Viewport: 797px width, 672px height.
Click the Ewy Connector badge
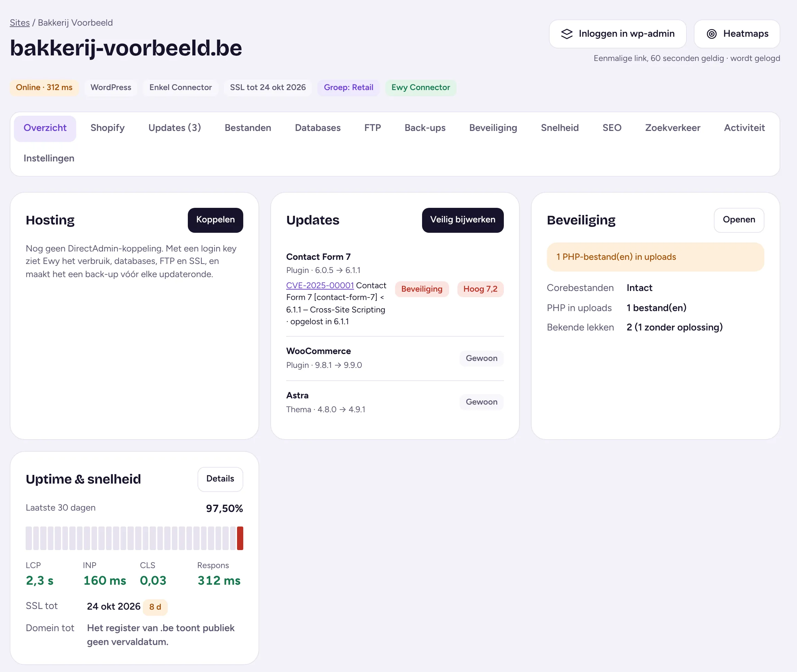pos(420,88)
